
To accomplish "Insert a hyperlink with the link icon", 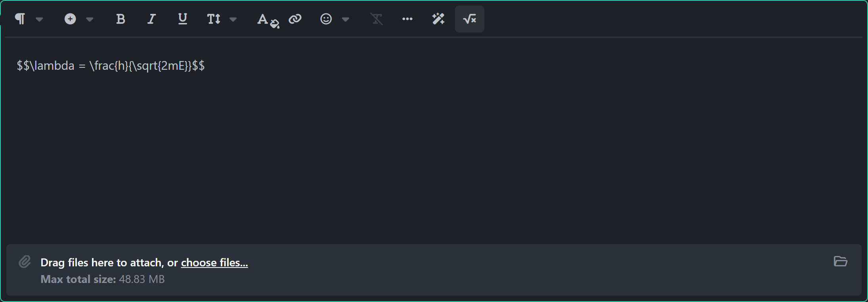I will click(x=295, y=19).
